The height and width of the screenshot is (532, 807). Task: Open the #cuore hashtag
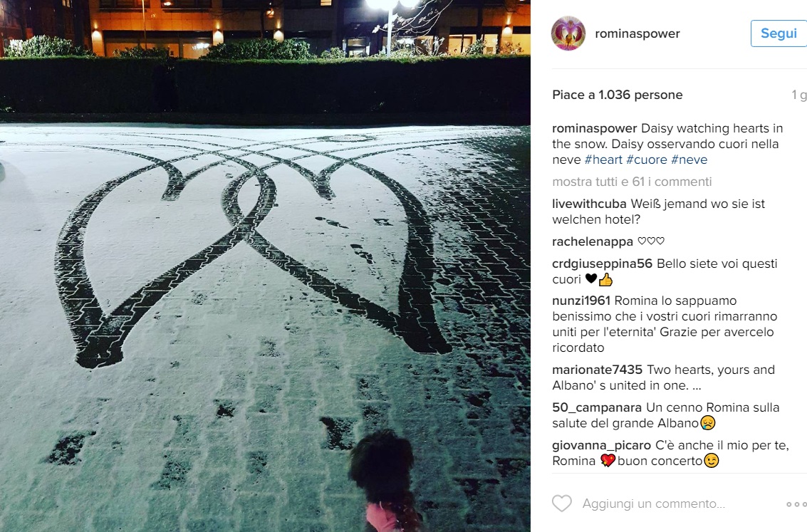pyautogui.click(x=647, y=160)
